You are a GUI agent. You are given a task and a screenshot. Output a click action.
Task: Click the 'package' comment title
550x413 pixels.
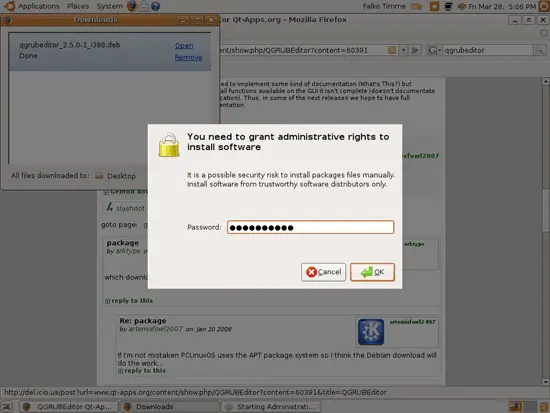click(x=123, y=243)
